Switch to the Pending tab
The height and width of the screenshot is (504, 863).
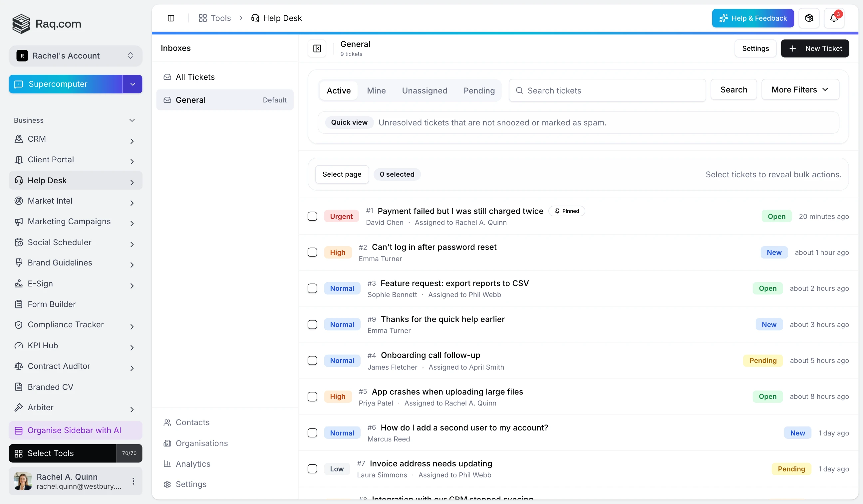479,91
